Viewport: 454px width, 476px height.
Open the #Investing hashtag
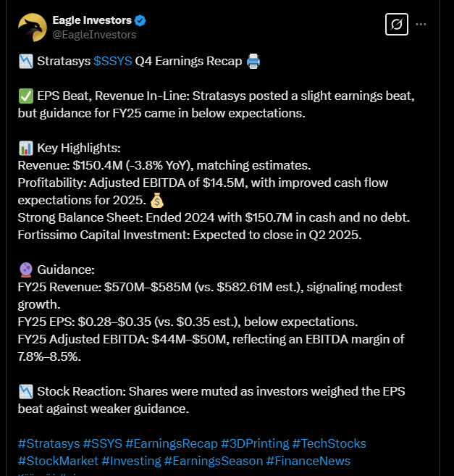131,461
